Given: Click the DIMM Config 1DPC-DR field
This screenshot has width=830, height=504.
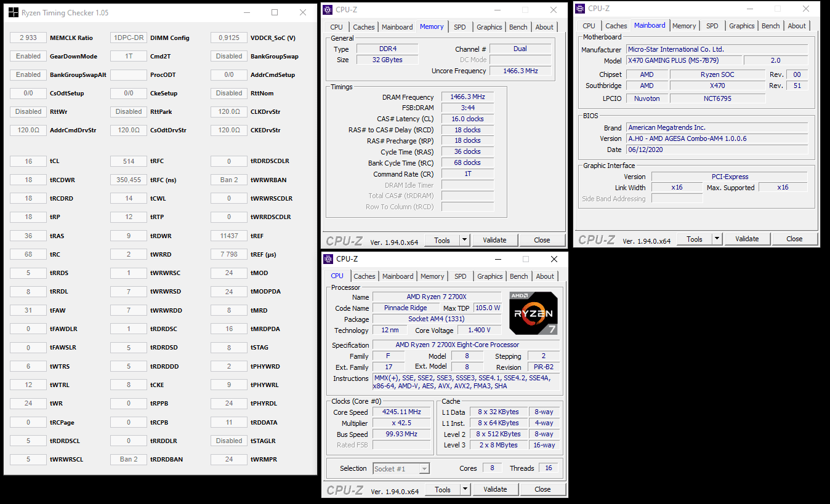Looking at the screenshot, I should point(129,38).
